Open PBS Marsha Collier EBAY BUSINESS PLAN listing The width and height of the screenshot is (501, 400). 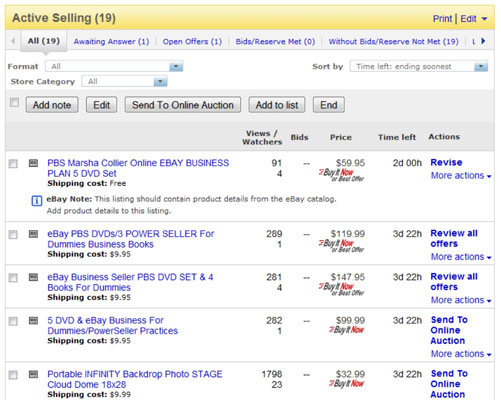click(x=138, y=168)
